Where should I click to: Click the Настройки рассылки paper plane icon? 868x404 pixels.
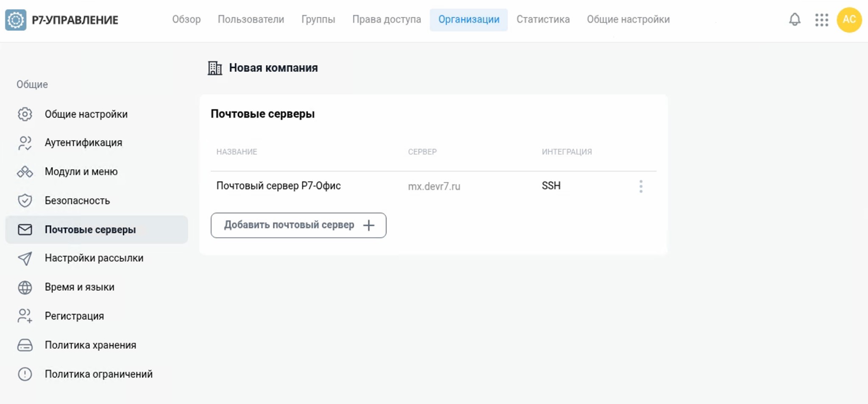25,258
